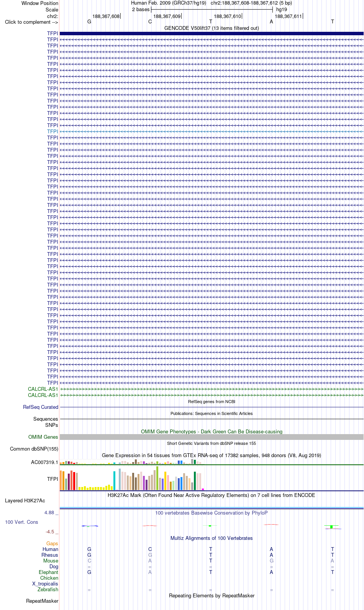Image resolution: width=364 pixels, height=610 pixels.
Task: Click base 'C' in the complement row
Action: 150,21
